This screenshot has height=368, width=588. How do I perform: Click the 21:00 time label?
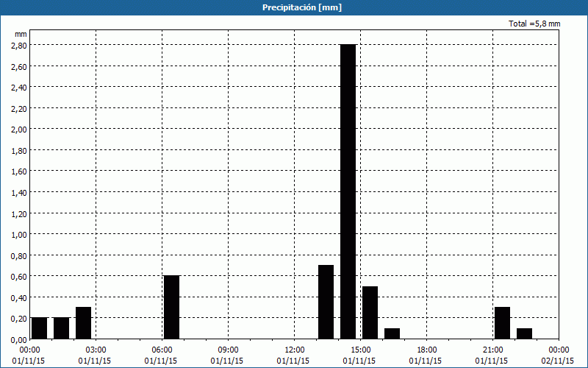pos(493,350)
